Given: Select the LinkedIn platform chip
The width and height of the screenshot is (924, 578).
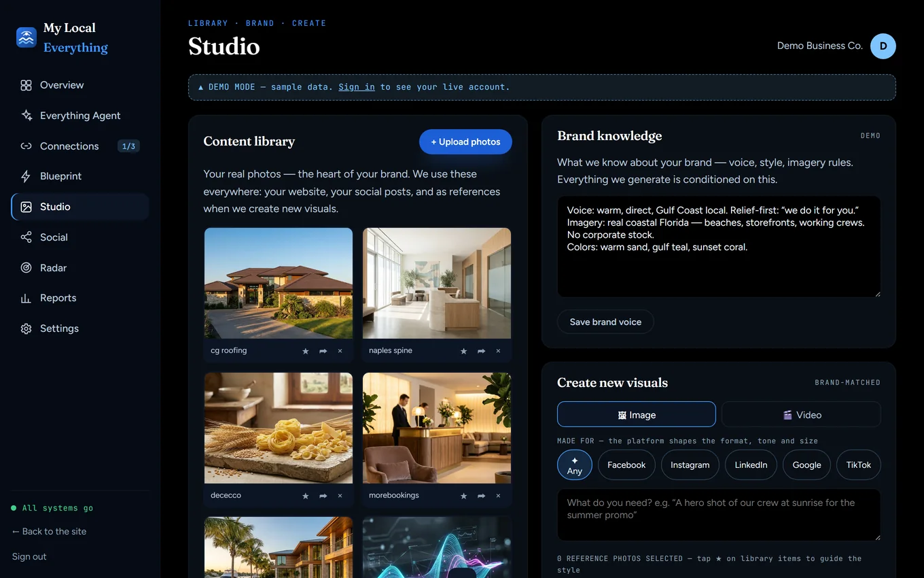Looking at the screenshot, I should [751, 465].
